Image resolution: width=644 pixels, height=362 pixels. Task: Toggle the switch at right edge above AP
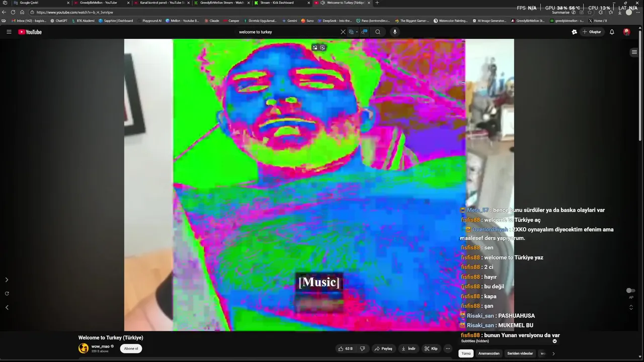click(x=630, y=291)
